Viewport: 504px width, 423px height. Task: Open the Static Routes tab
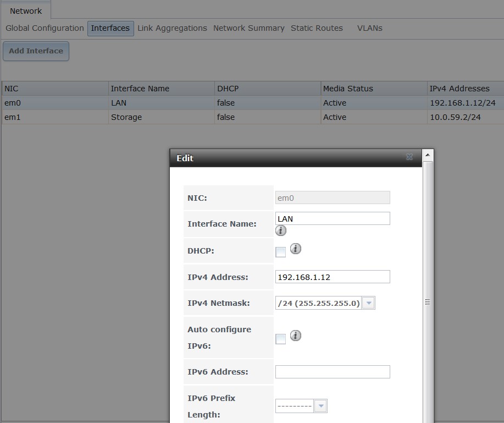tap(317, 28)
